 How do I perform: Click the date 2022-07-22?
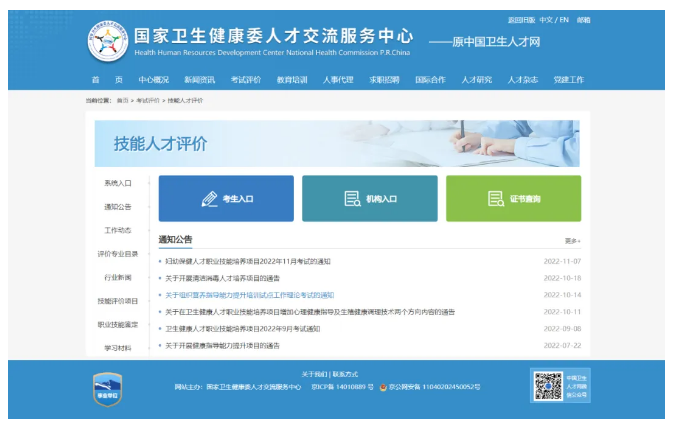click(562, 346)
